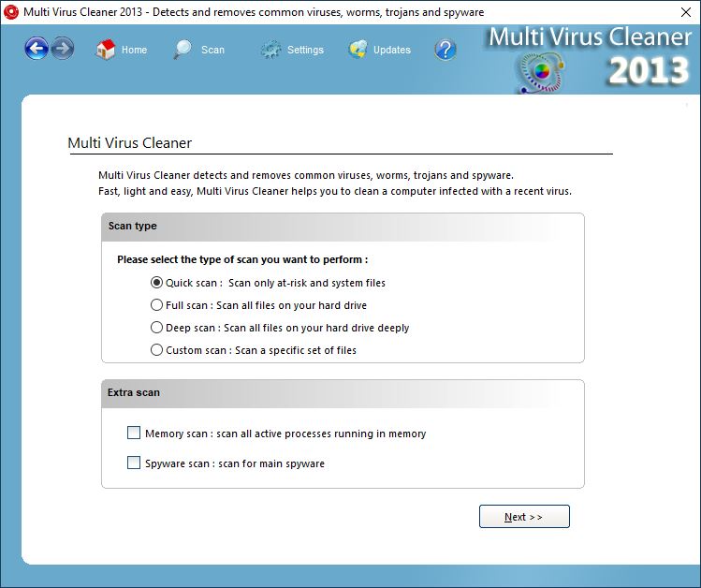701x588 pixels.
Task: Click the 'Scan type' section header
Action: 343,228
